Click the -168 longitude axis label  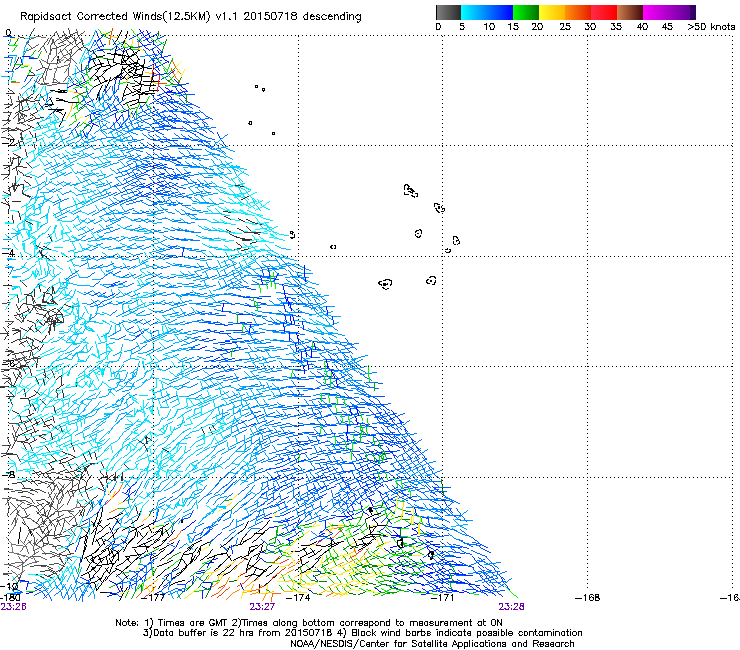tap(588, 598)
